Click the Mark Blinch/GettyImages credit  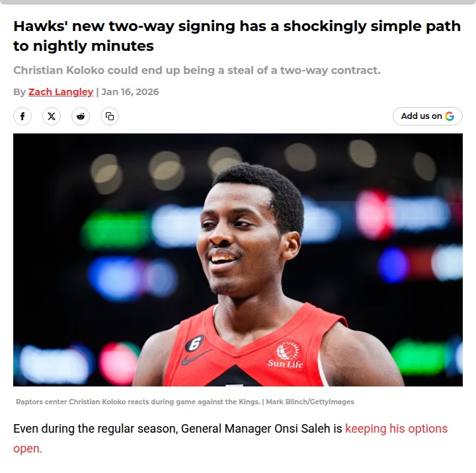pyautogui.click(x=310, y=402)
